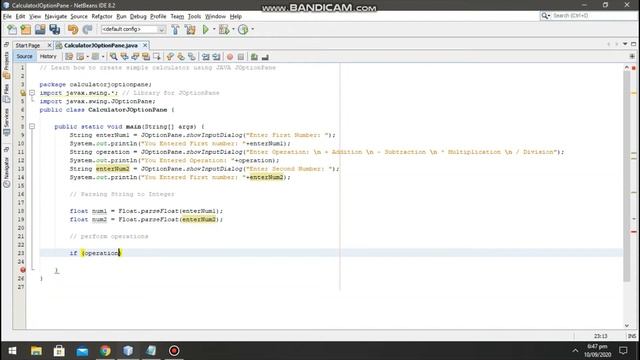Viewport: 640px width, 360px height.
Task: Click the editor vertical scrollbar thumb
Action: [x=627, y=176]
